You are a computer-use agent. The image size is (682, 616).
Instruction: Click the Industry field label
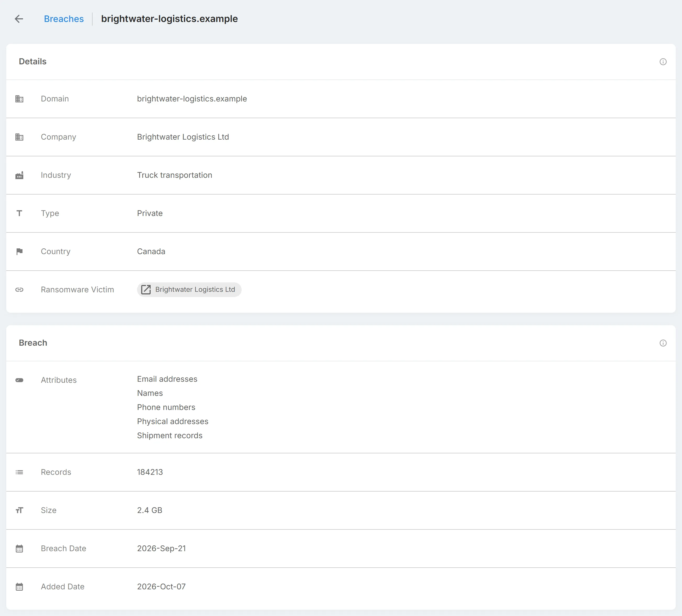56,175
